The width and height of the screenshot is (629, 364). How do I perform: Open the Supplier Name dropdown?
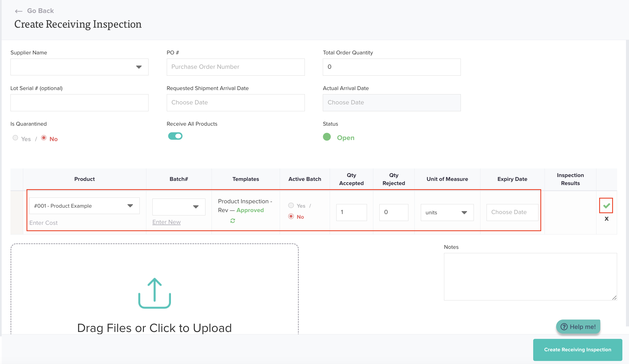click(80, 67)
